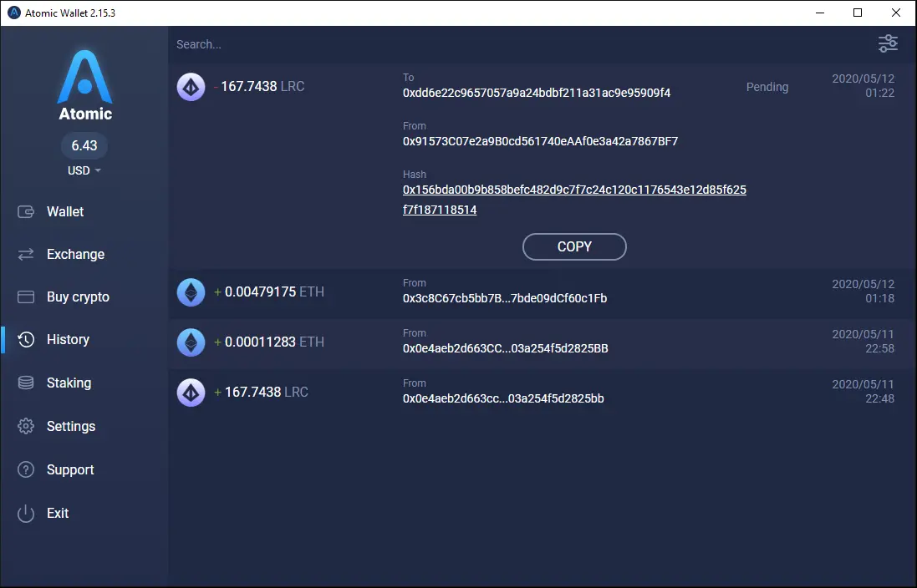
Task: Click the From address 0x91573C07...
Action: (x=540, y=141)
